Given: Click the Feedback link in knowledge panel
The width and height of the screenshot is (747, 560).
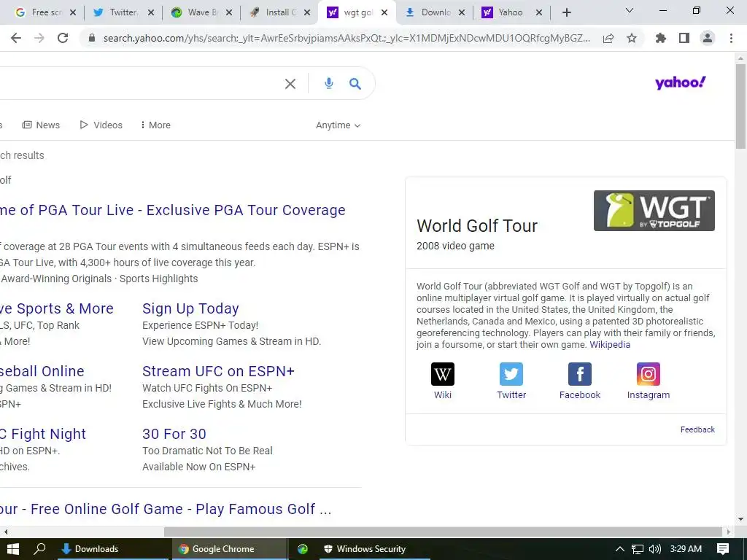Looking at the screenshot, I should (697, 429).
